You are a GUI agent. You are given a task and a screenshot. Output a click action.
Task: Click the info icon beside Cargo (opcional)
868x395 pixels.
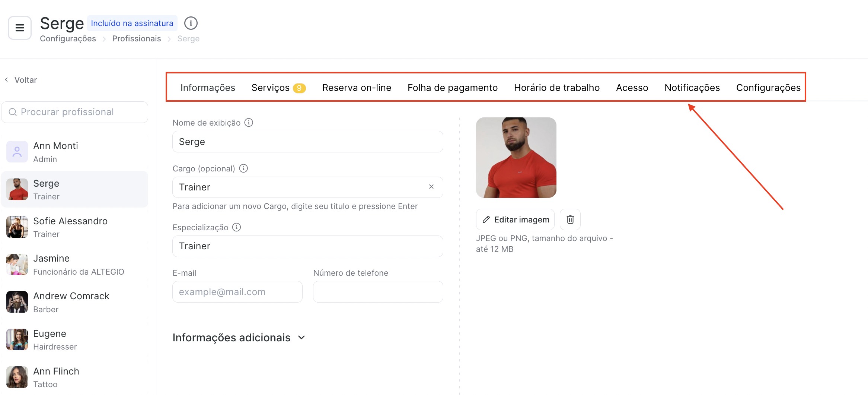coord(243,168)
